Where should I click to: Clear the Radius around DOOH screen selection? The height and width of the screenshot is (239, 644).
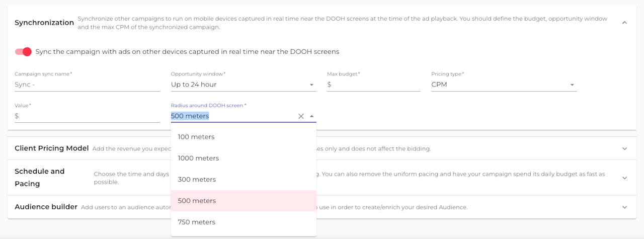pos(301,116)
